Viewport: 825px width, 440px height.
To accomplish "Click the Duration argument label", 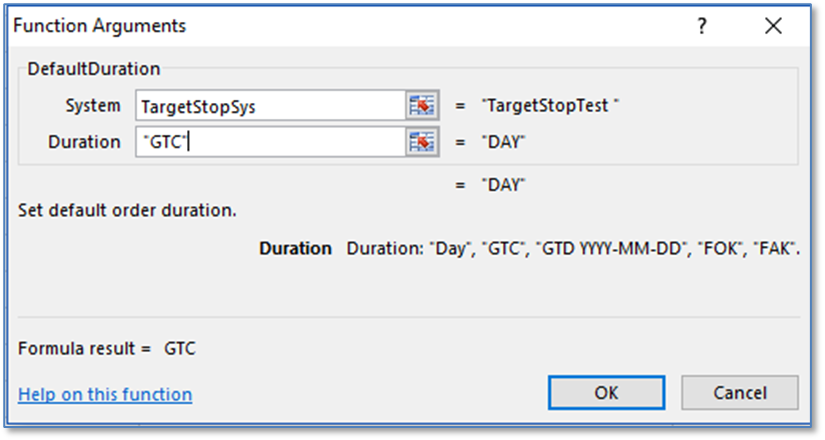I will pos(84,142).
